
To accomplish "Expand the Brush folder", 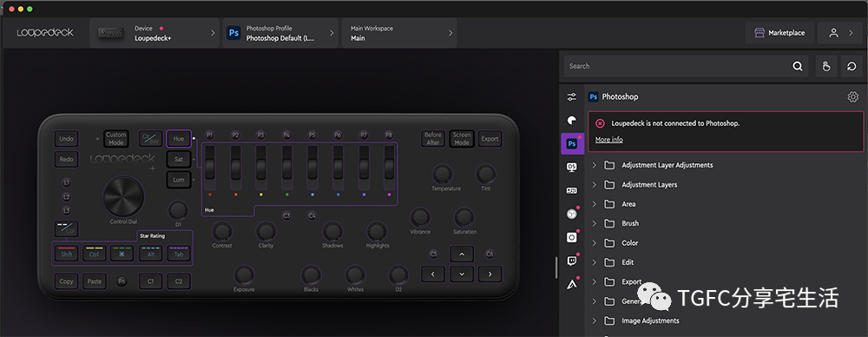I will pos(594,223).
